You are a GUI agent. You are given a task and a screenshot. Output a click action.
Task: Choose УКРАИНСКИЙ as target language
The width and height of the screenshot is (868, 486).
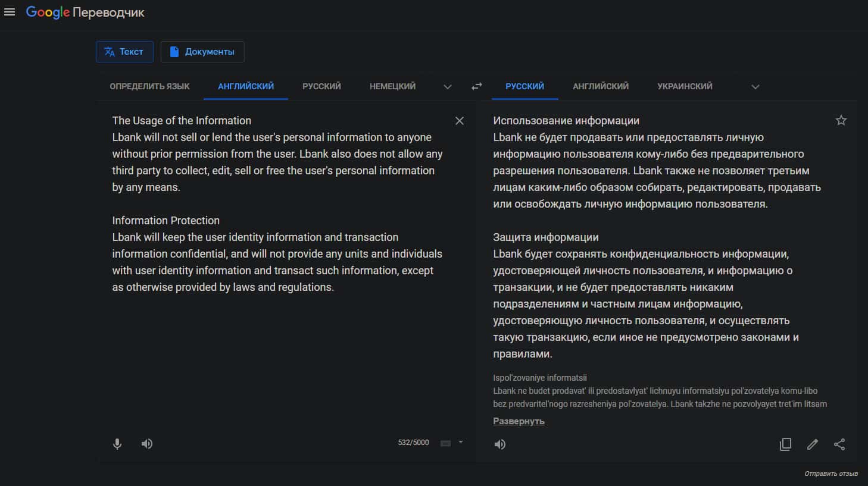(x=685, y=86)
